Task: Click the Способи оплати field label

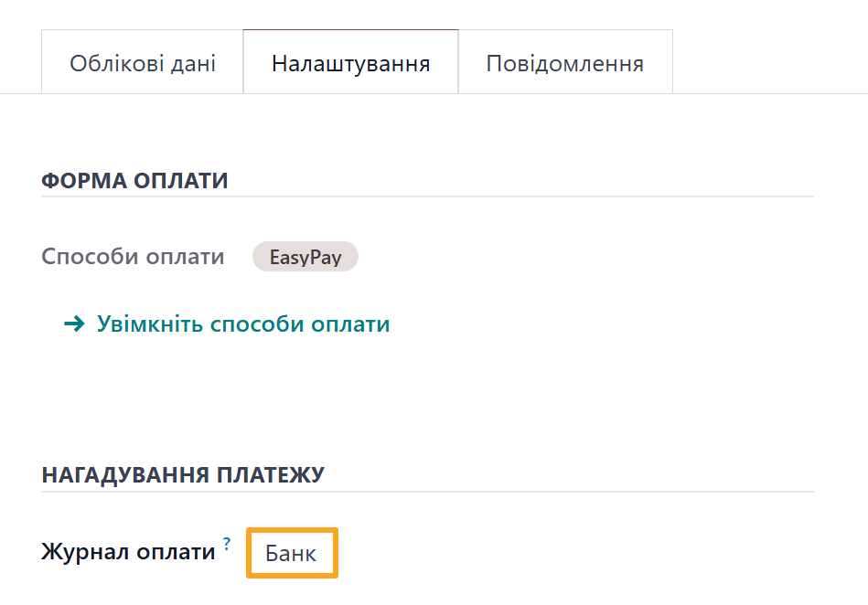Action: point(132,257)
